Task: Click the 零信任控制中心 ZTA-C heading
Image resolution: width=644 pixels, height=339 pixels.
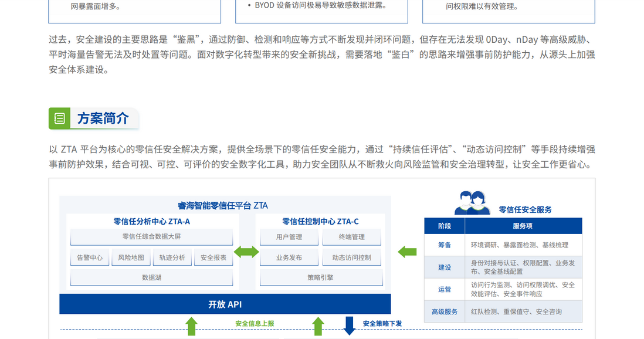Action: (x=320, y=222)
